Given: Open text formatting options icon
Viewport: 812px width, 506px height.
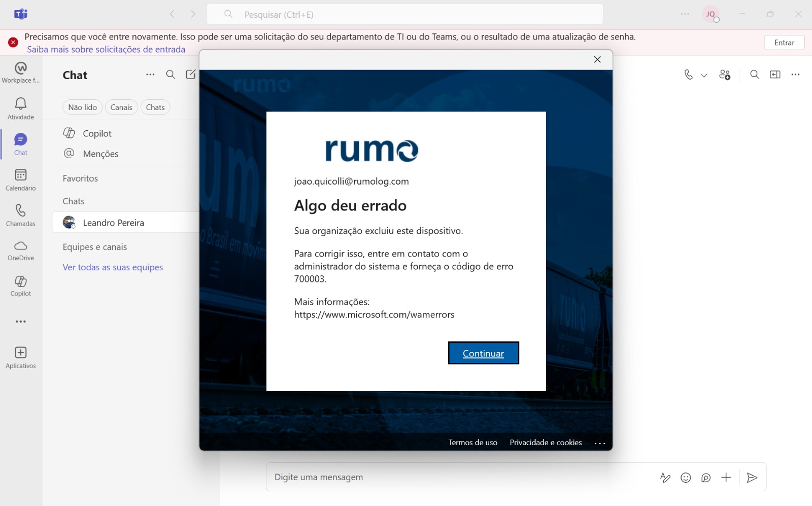Looking at the screenshot, I should (x=665, y=477).
